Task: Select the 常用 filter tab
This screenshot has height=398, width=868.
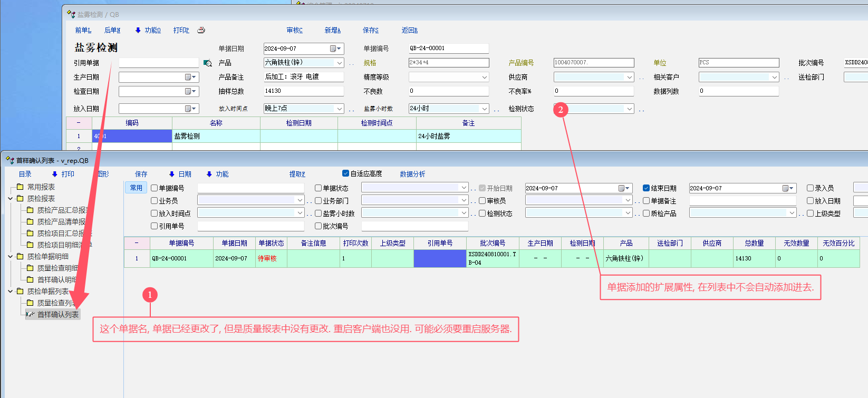Action: [x=136, y=188]
